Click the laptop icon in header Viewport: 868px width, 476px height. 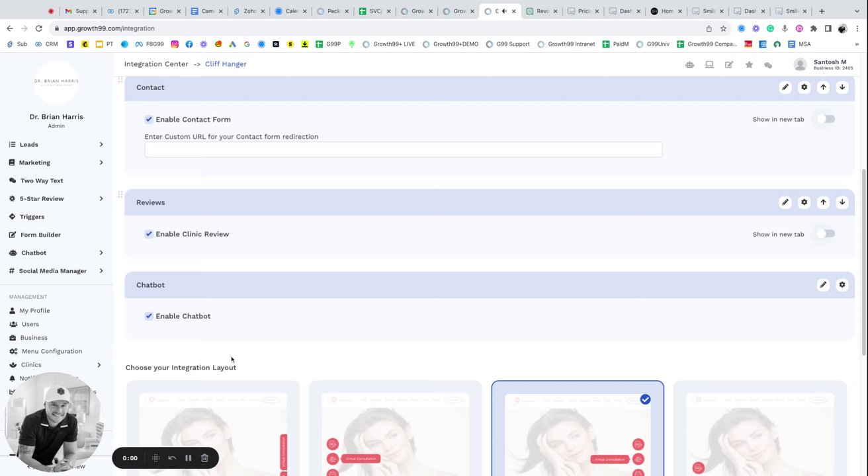click(709, 65)
